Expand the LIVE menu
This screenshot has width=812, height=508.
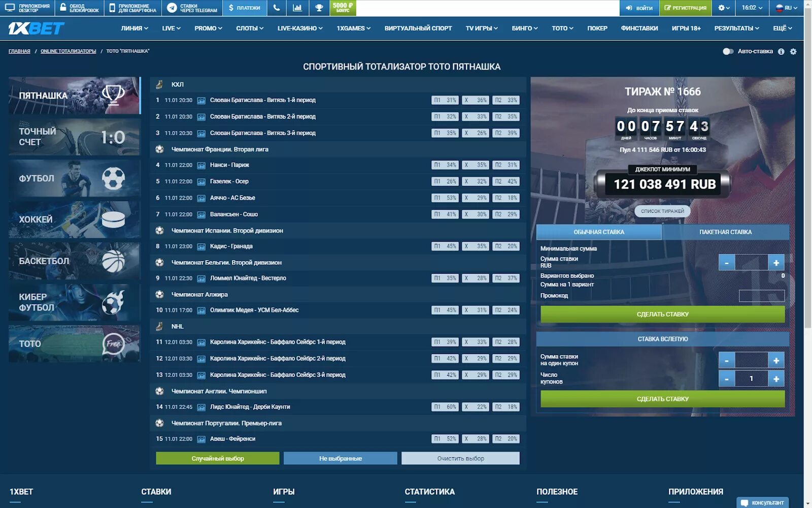[171, 28]
